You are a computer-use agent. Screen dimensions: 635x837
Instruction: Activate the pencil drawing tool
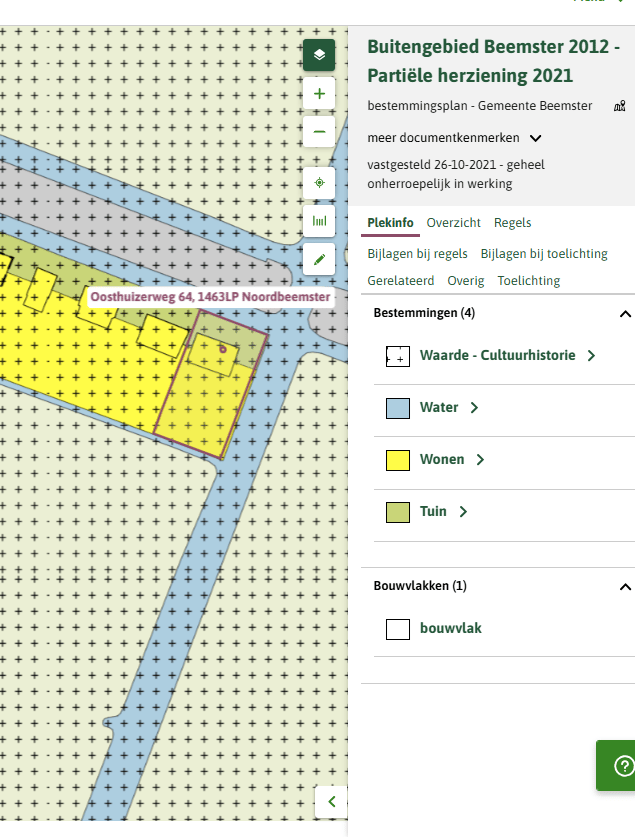319,259
